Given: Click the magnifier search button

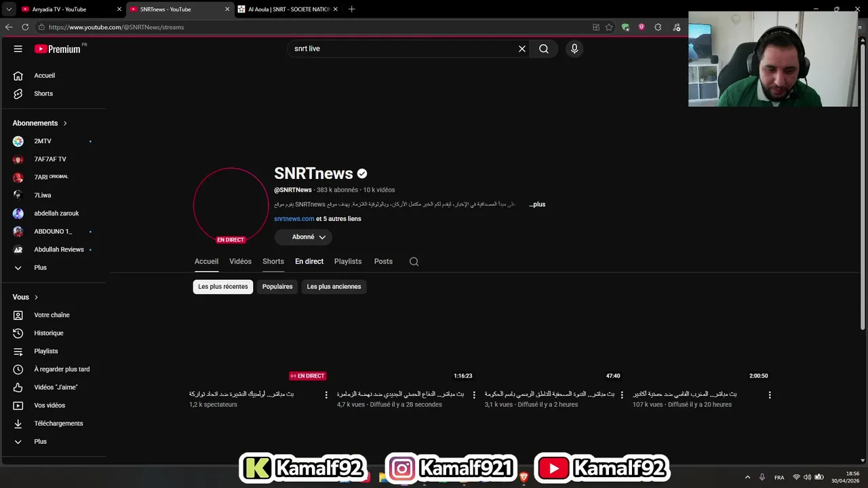Looking at the screenshot, I should click(544, 49).
